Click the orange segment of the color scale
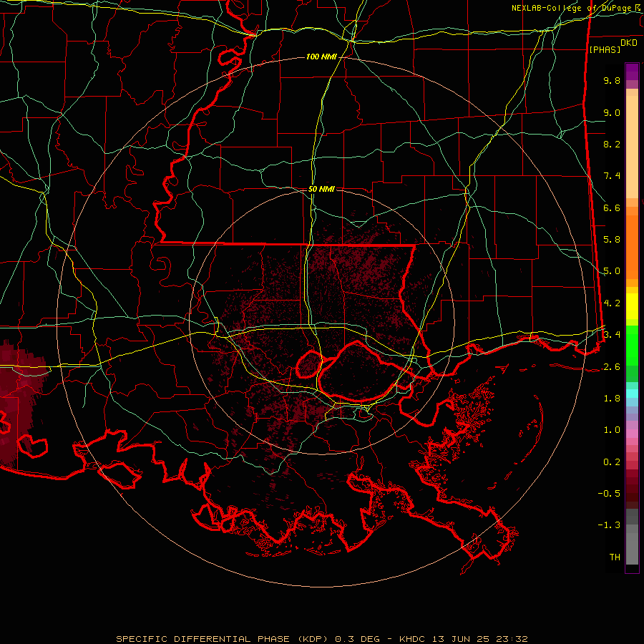The height and width of the screenshot is (644, 644). (x=632, y=246)
